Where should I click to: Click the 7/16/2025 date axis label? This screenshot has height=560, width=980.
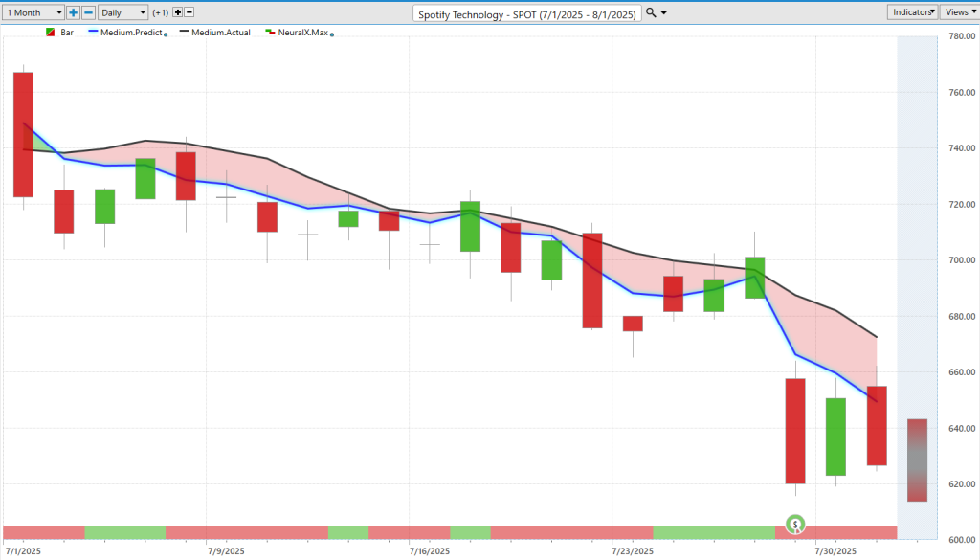(x=430, y=551)
